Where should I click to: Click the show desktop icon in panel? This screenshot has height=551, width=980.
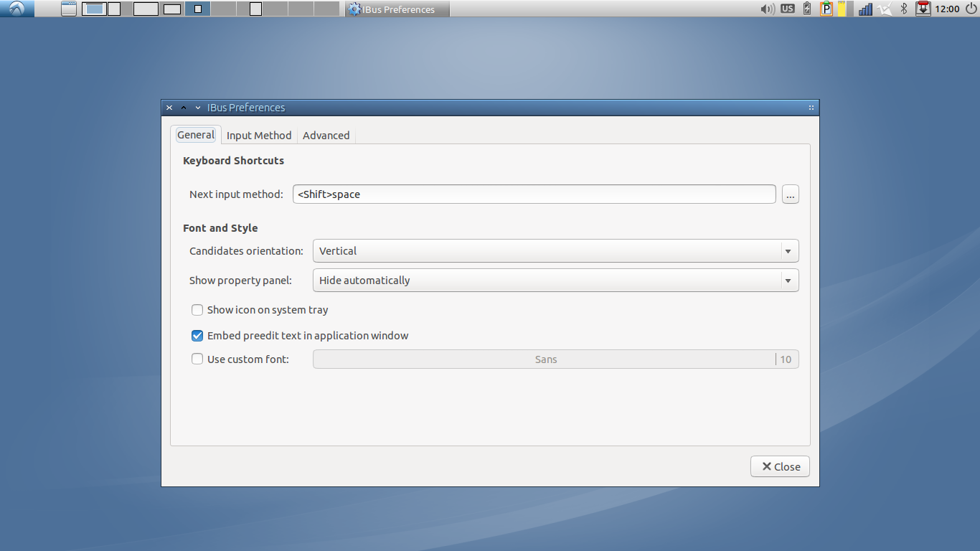coord(68,9)
